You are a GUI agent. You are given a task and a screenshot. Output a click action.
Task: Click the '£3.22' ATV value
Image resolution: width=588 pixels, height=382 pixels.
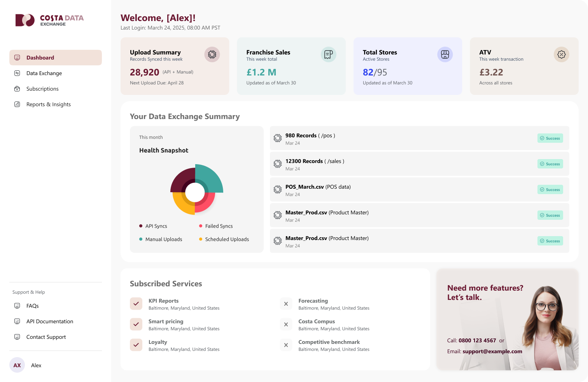coord(491,72)
